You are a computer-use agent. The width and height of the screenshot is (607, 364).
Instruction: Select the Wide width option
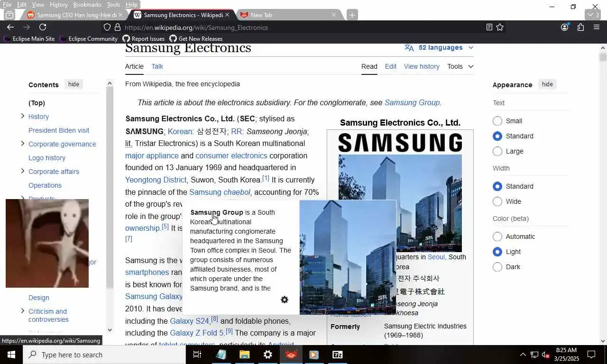click(497, 201)
